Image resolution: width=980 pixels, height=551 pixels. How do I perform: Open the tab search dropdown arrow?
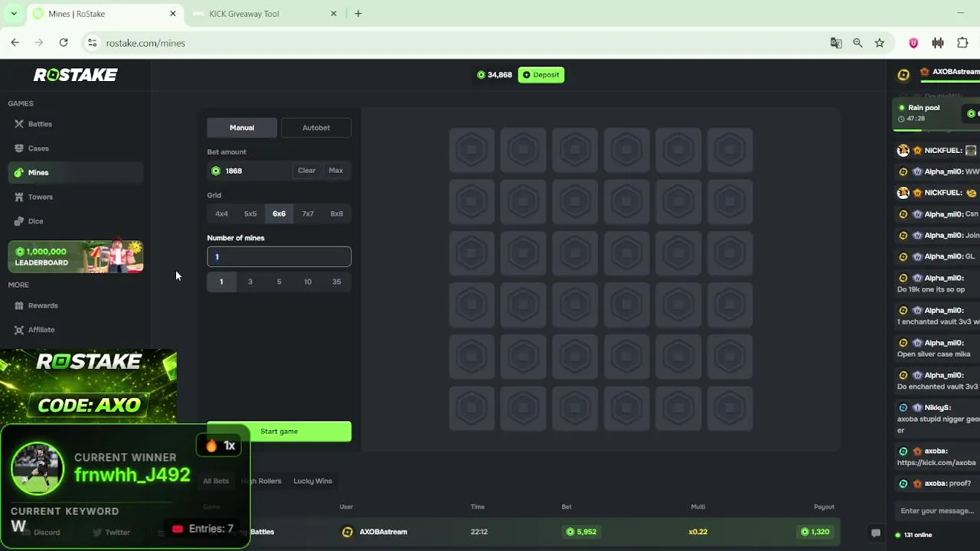14,14
